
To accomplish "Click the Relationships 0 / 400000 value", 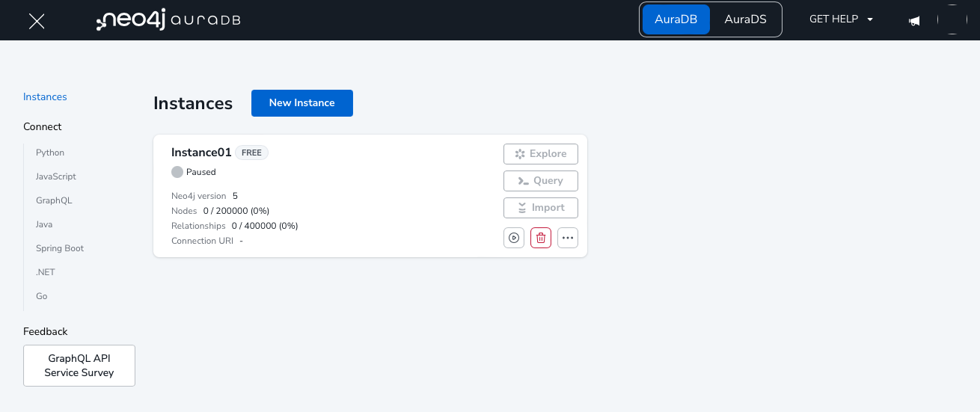I will 265,226.
